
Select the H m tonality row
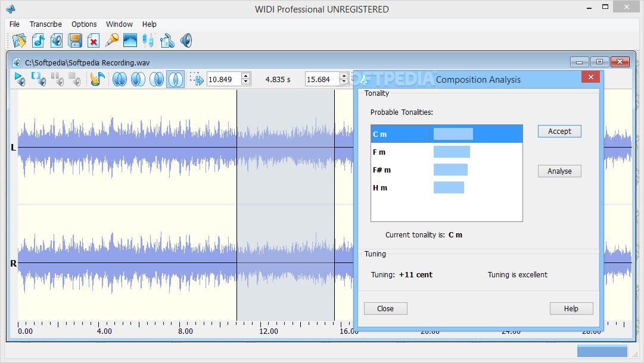click(x=446, y=188)
